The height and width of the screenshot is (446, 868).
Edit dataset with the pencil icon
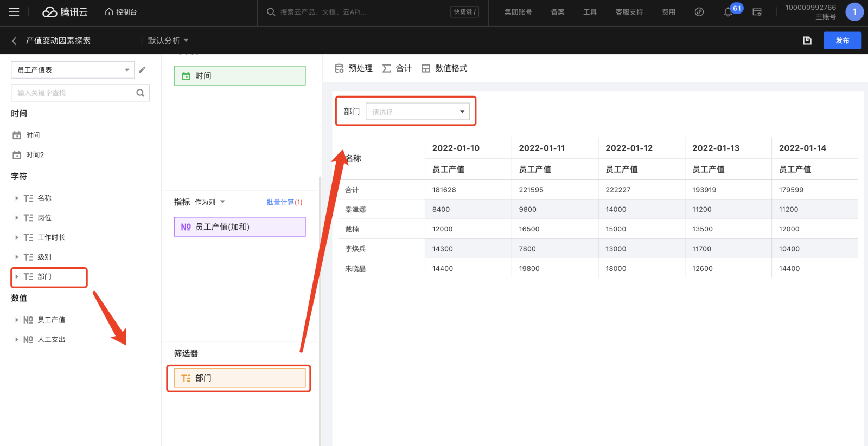pyautogui.click(x=142, y=69)
